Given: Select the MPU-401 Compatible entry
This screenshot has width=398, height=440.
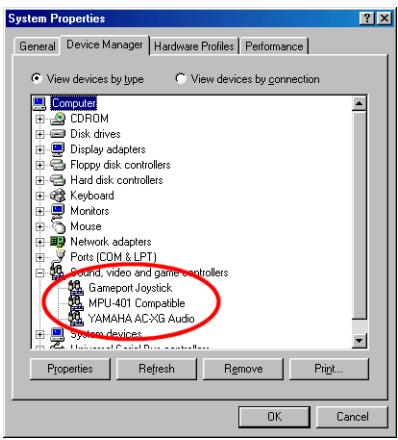Looking at the screenshot, I should tap(137, 303).
